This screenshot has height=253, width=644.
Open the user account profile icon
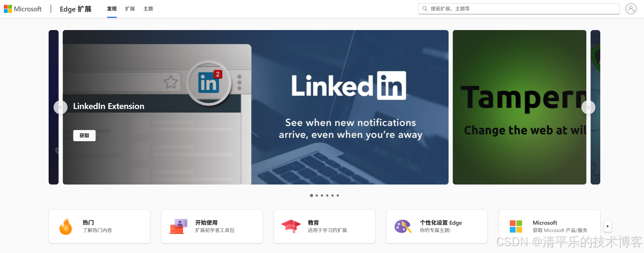coord(631,9)
